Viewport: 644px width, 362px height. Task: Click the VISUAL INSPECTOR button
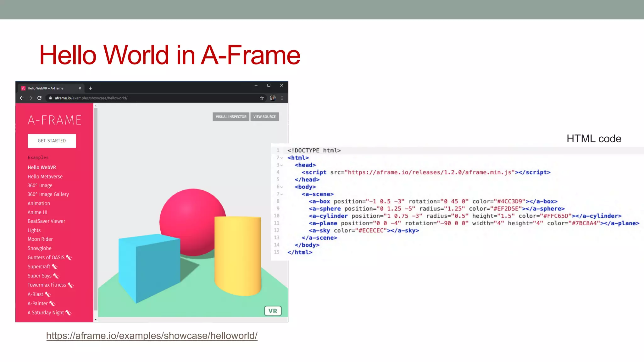pyautogui.click(x=231, y=117)
